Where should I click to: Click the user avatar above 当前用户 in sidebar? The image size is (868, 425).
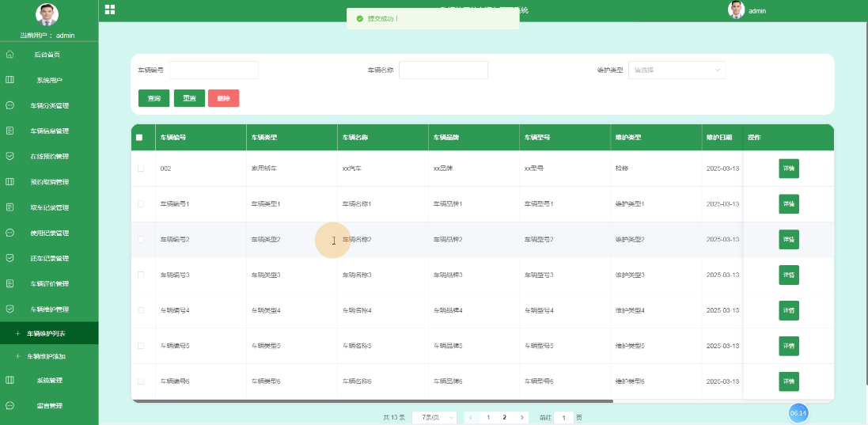click(x=47, y=14)
